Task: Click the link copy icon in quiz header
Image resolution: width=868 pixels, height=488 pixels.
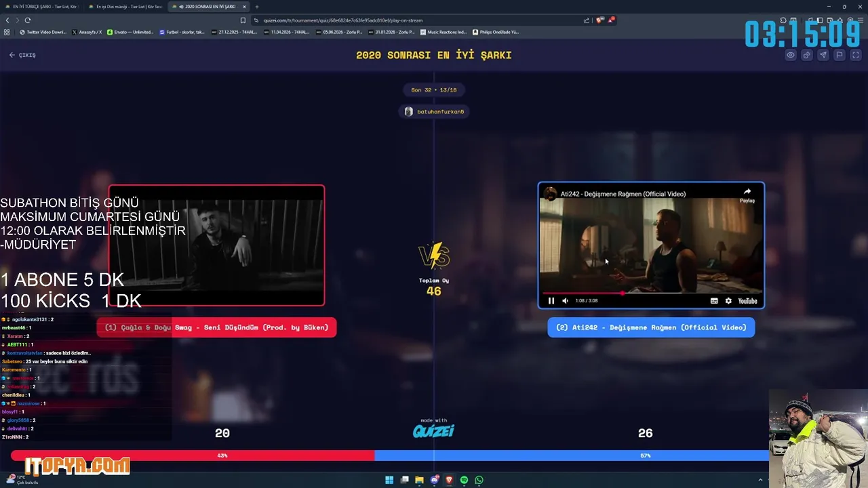Action: tap(807, 55)
